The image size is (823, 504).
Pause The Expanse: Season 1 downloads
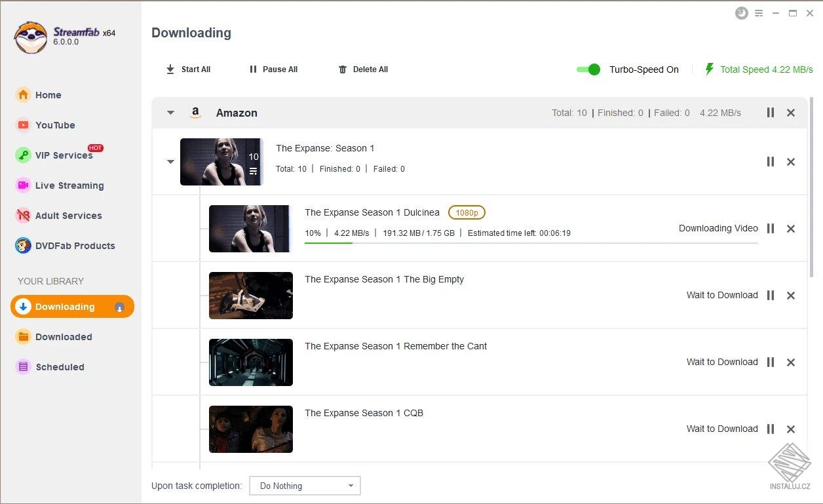click(x=771, y=162)
